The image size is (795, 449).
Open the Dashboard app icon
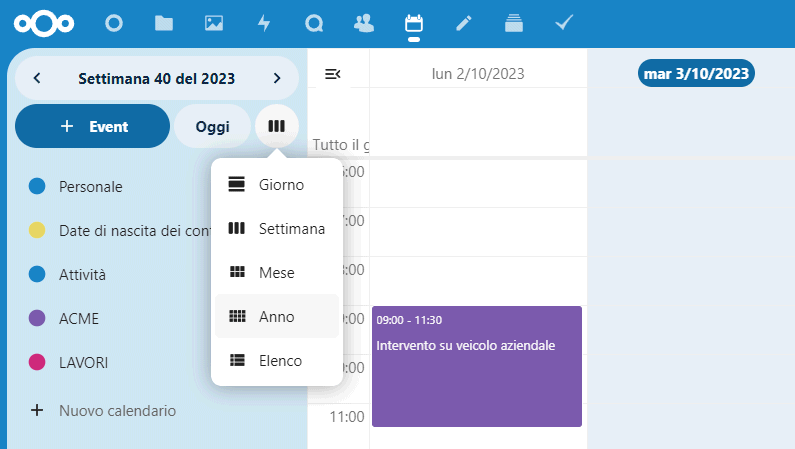click(114, 23)
